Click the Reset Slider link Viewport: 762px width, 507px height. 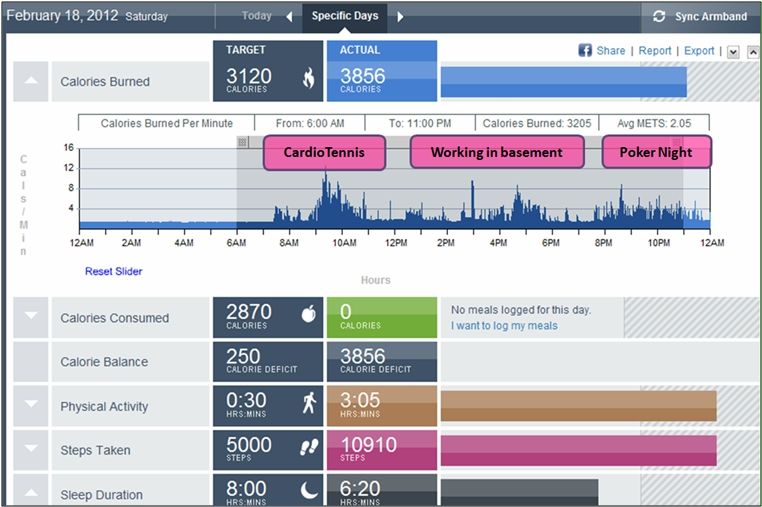(x=114, y=271)
